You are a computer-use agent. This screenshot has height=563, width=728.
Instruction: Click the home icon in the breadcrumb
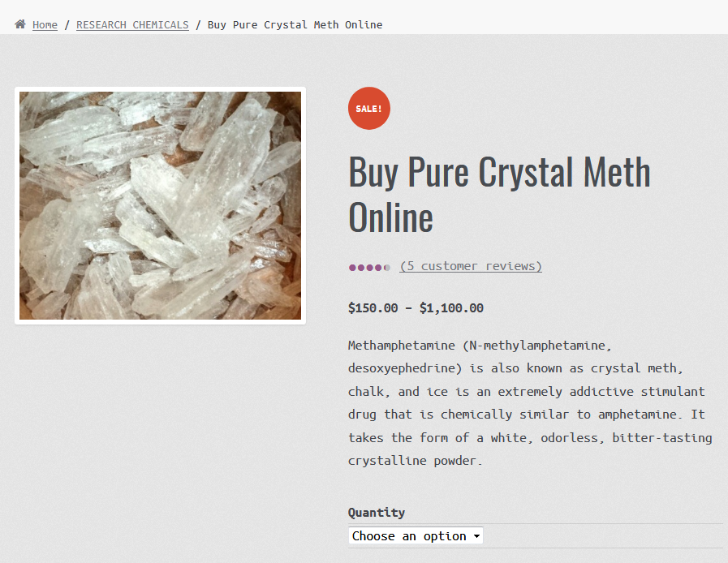click(x=20, y=24)
